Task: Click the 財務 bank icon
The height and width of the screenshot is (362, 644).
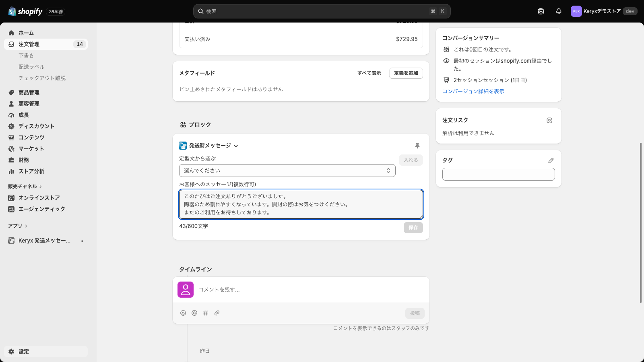Action: (11, 160)
